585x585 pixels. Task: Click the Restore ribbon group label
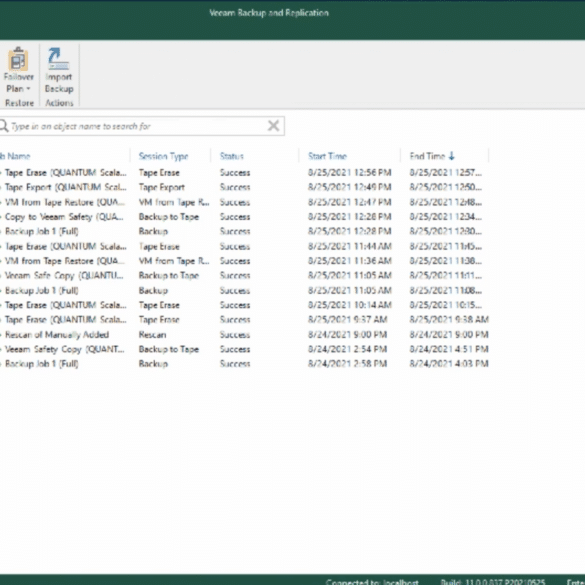[19, 103]
